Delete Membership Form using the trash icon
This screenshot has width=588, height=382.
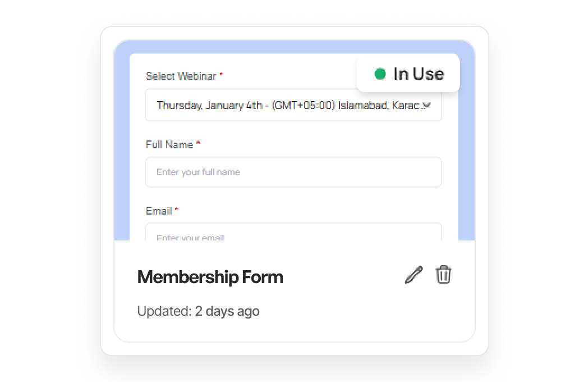[443, 275]
